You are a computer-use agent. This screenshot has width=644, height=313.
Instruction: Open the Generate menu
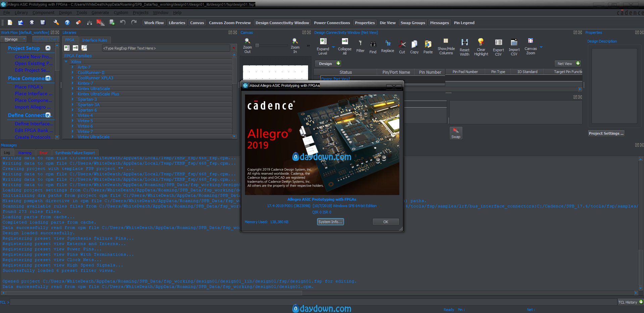(x=100, y=13)
